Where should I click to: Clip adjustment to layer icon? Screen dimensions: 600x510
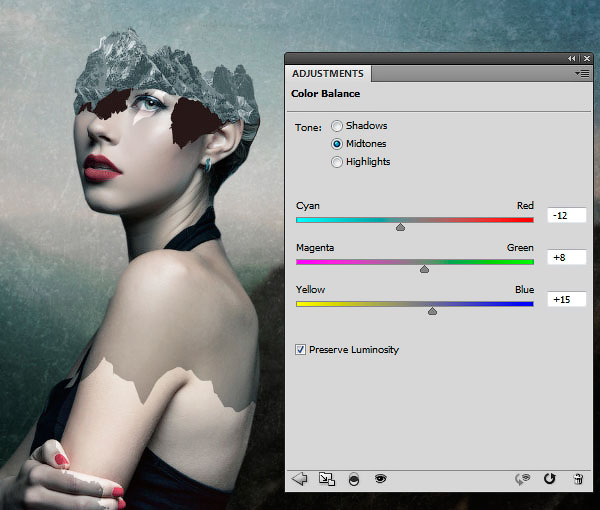354,479
